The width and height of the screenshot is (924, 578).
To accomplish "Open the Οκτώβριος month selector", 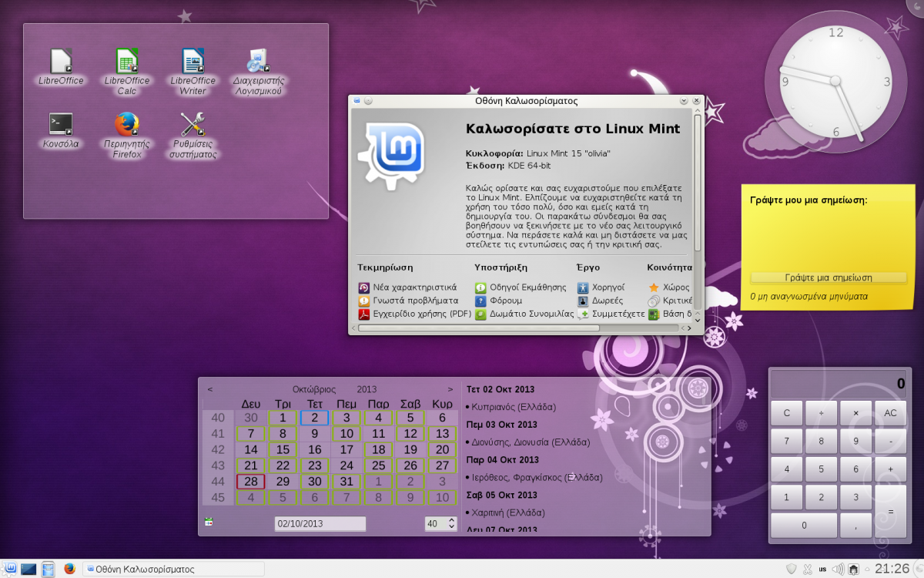I will 314,389.
